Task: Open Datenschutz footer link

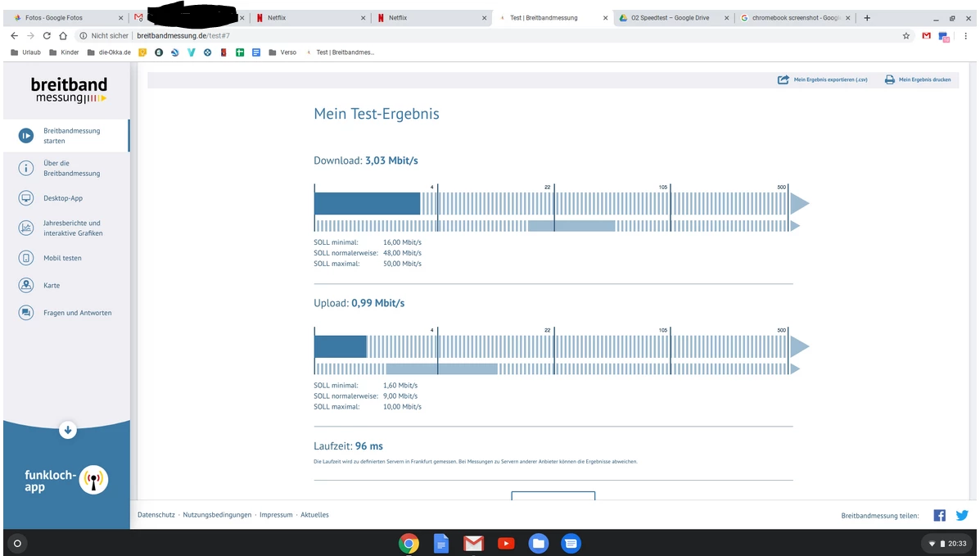Action: 156,515
